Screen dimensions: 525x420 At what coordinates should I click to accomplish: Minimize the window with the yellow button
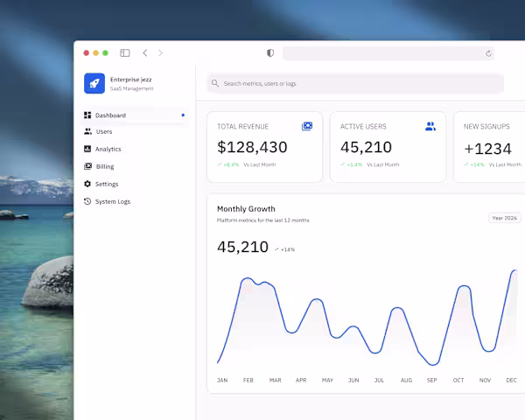(x=95, y=52)
